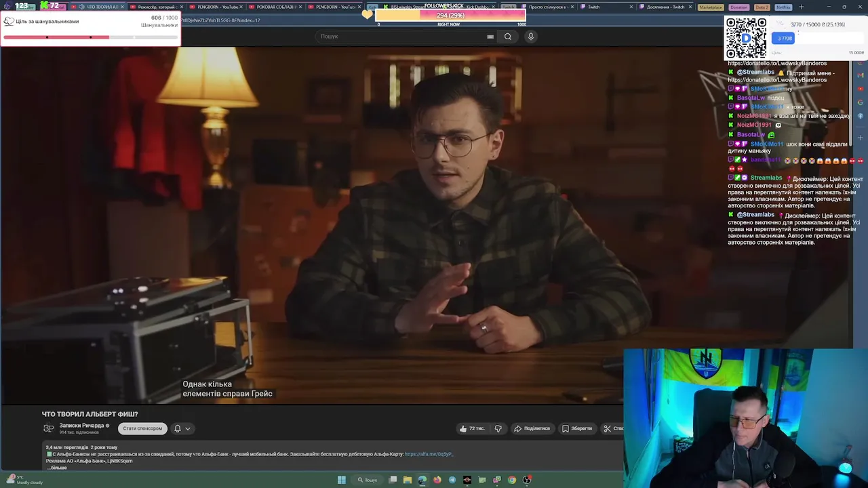868x488 pixels.
Task: Click the webcam overlay of the streamer
Action: [745, 417]
